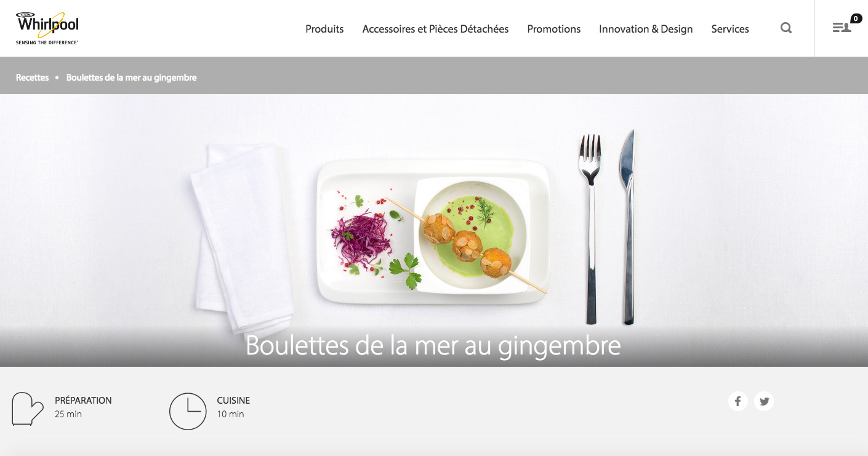This screenshot has height=456, width=868.
Task: Click the oven mitt preparation icon
Action: click(28, 409)
